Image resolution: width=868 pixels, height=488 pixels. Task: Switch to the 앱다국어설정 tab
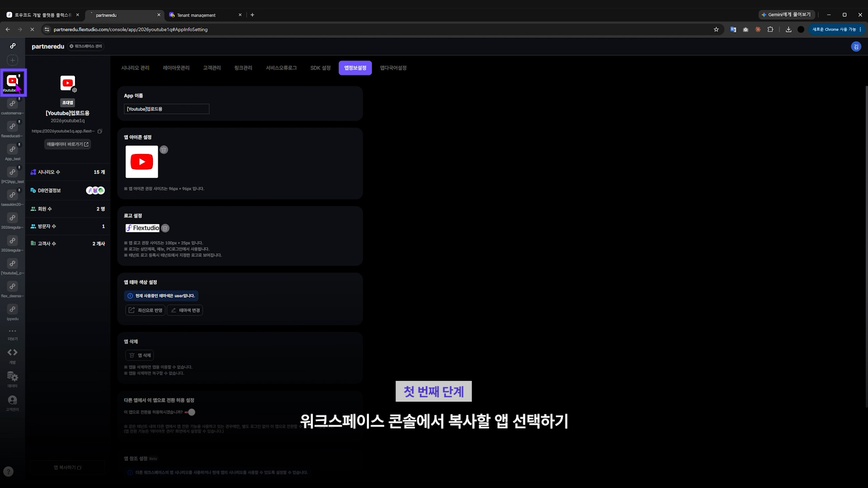pyautogui.click(x=393, y=68)
